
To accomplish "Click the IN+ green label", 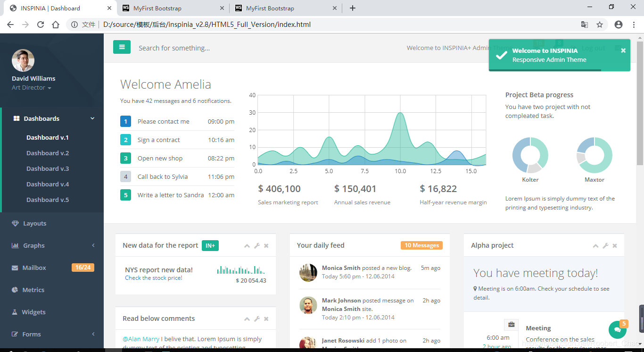I will point(210,245).
